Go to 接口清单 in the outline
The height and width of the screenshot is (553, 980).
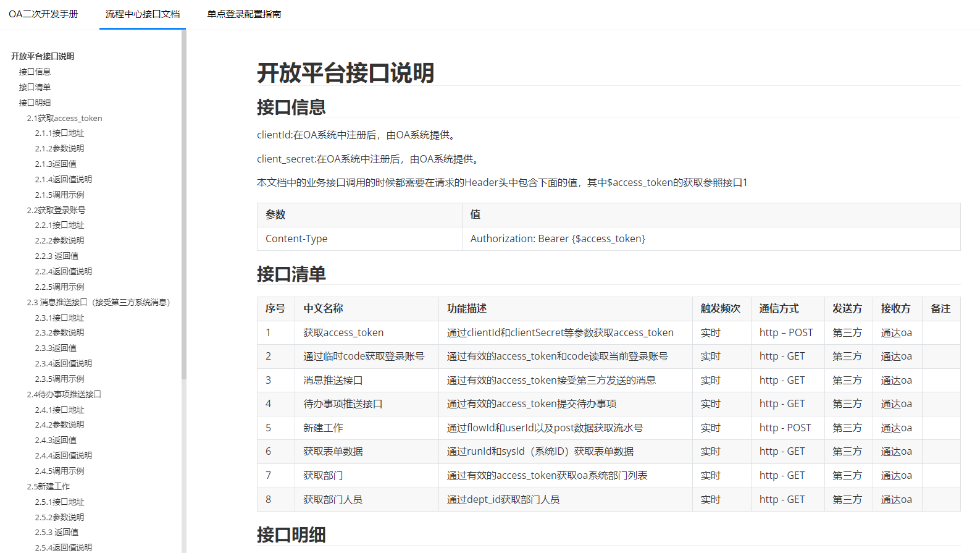tap(35, 87)
